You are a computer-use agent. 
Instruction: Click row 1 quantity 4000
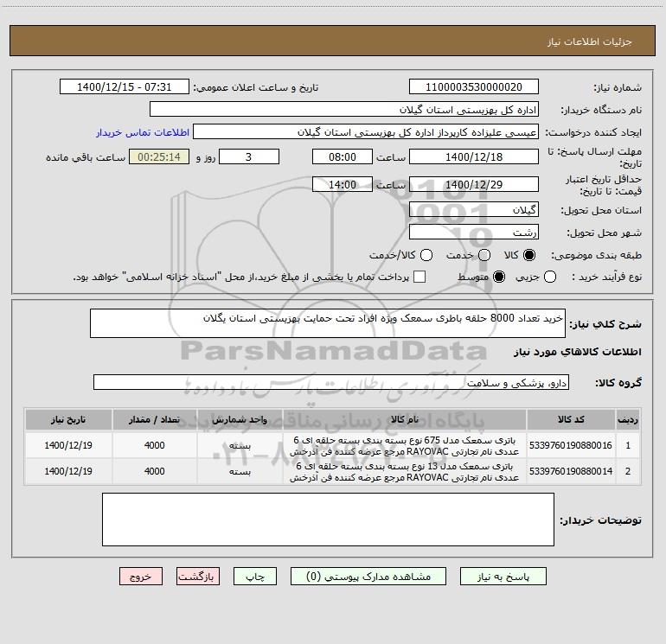(x=154, y=445)
